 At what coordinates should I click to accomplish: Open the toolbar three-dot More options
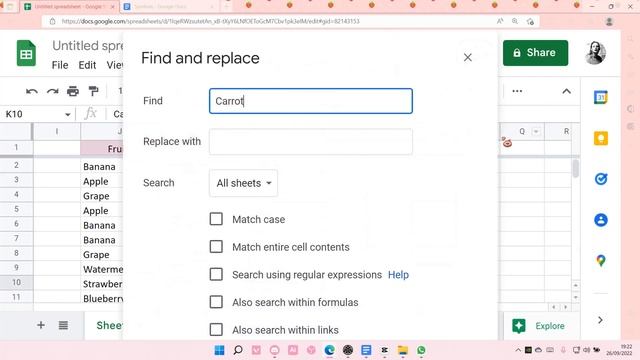(x=517, y=91)
